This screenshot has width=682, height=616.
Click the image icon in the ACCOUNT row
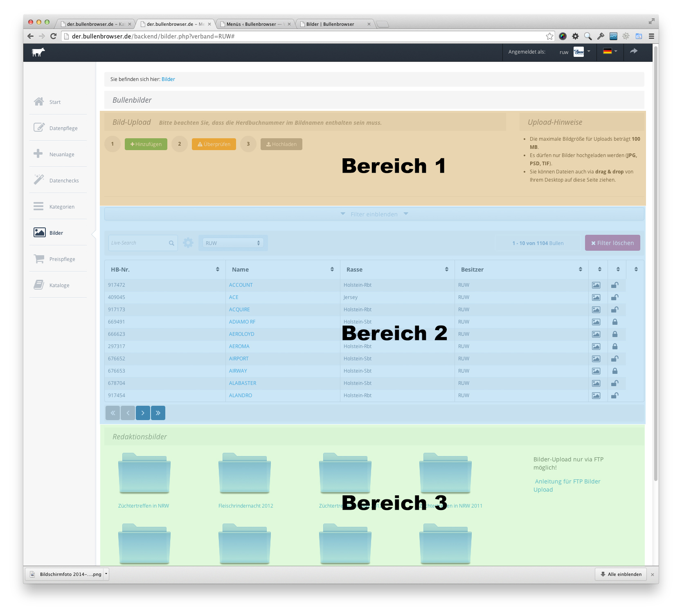tap(596, 285)
